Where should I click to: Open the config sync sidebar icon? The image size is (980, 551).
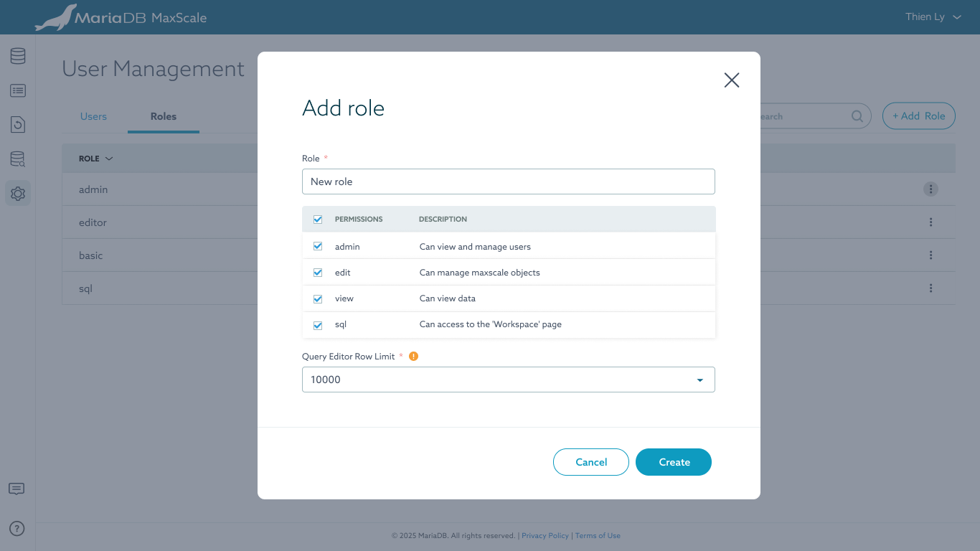click(x=18, y=125)
